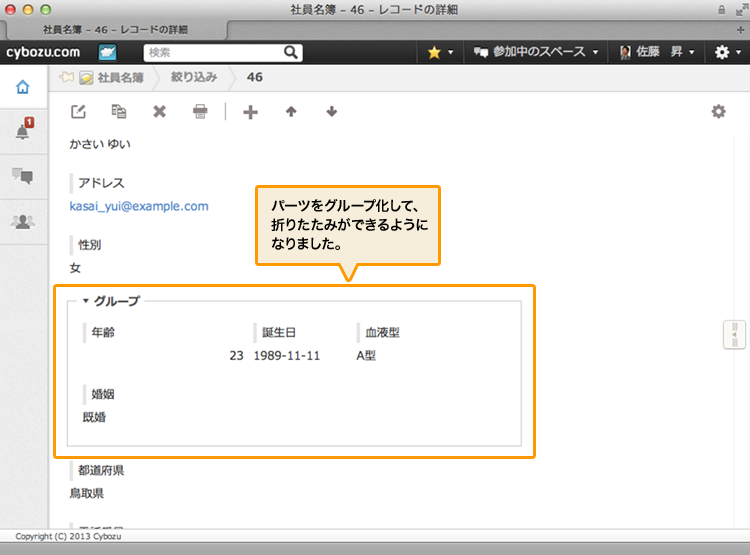Open the star favorites dropdown
The height and width of the screenshot is (555, 750).
pos(440,52)
